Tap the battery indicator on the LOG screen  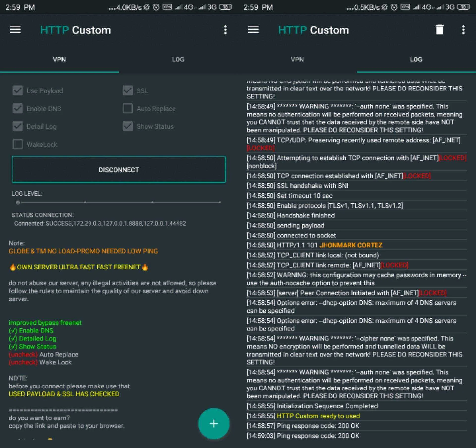tap(463, 7)
